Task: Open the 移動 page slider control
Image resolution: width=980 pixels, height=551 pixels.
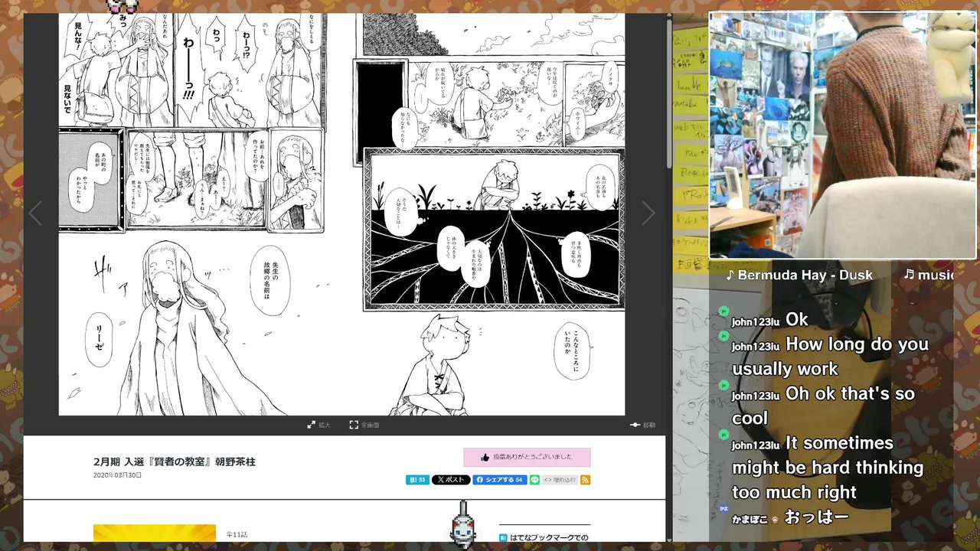Action: click(642, 425)
